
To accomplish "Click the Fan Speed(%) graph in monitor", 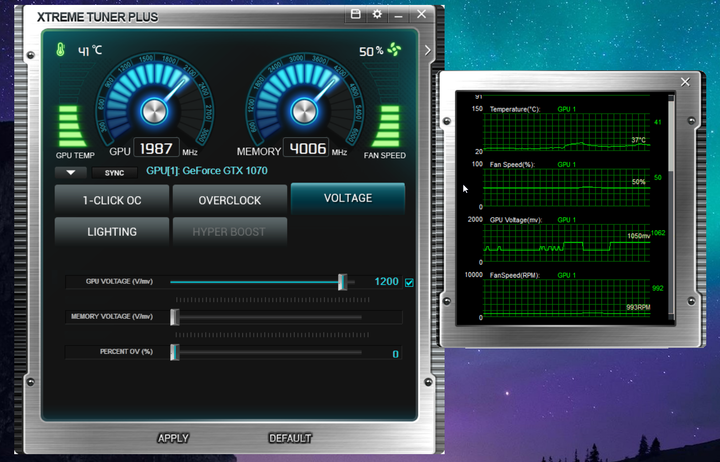I will (567, 188).
